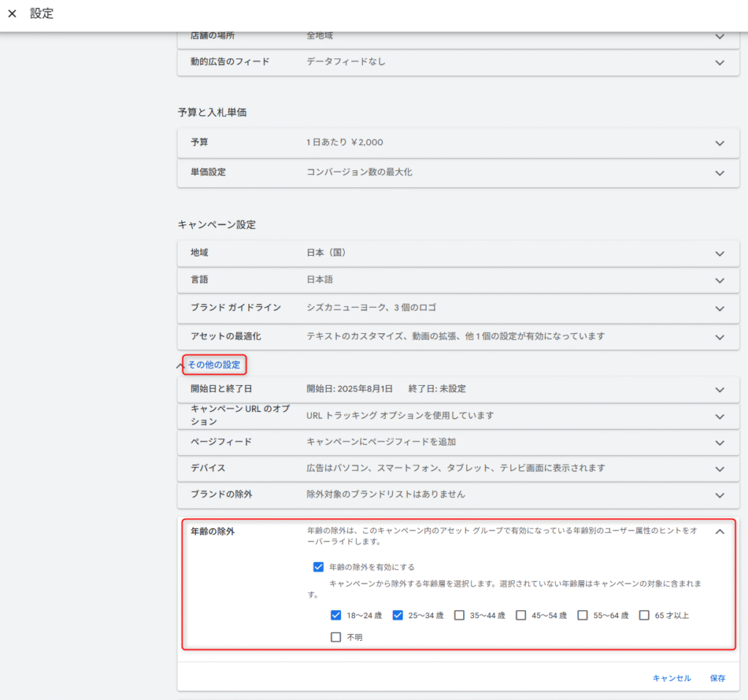Screen dimensions: 748x700
Task: Click the 開始日: 2025年8月1日 text
Action: tap(349, 389)
